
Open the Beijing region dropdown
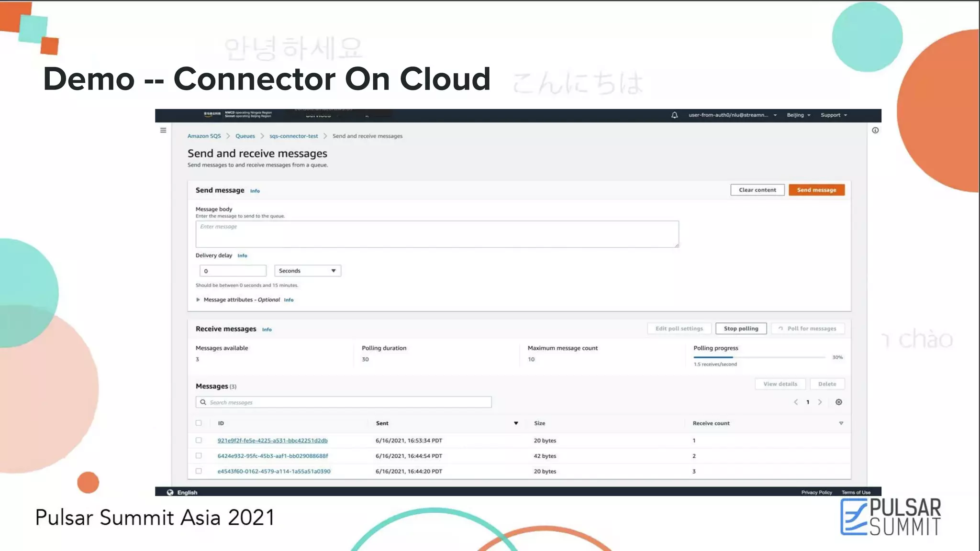pos(798,115)
